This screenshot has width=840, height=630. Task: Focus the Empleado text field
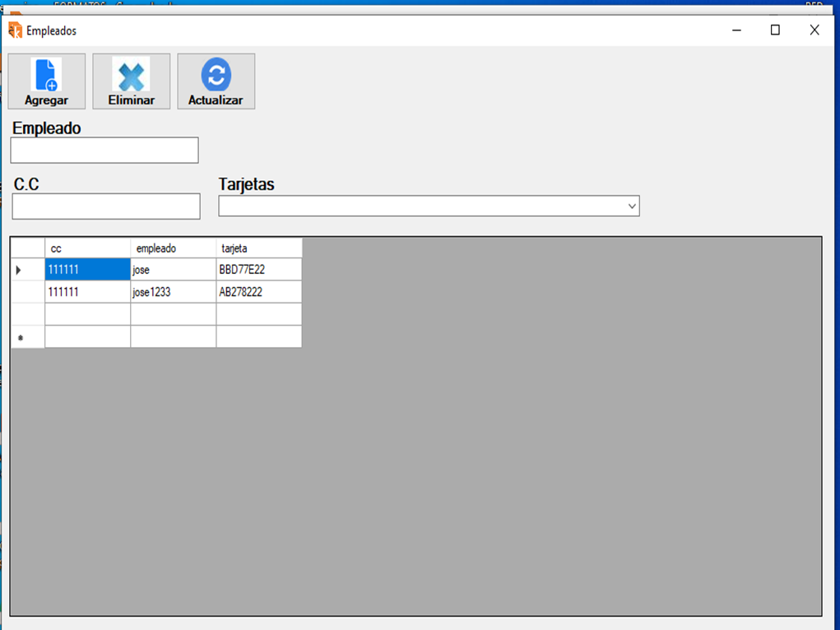104,151
